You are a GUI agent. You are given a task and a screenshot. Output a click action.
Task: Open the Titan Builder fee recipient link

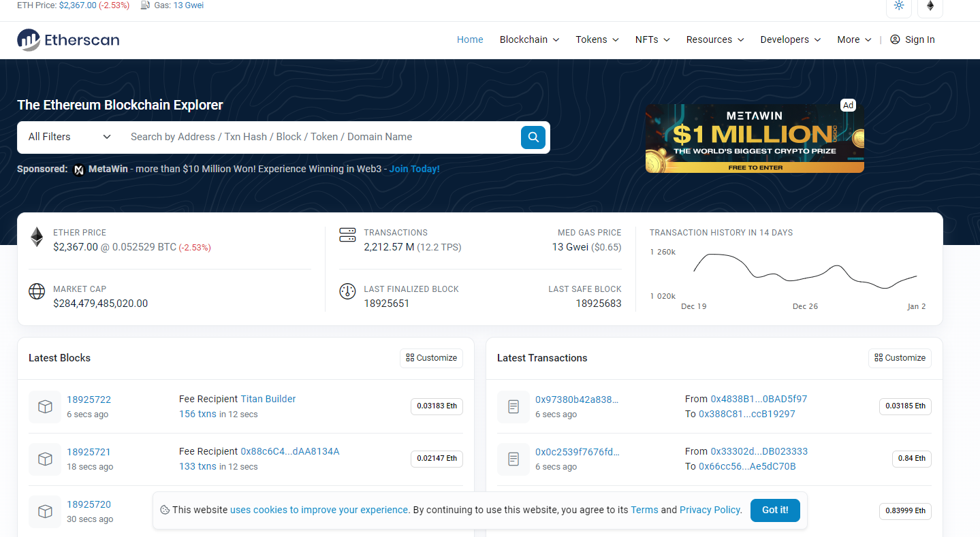tap(268, 399)
